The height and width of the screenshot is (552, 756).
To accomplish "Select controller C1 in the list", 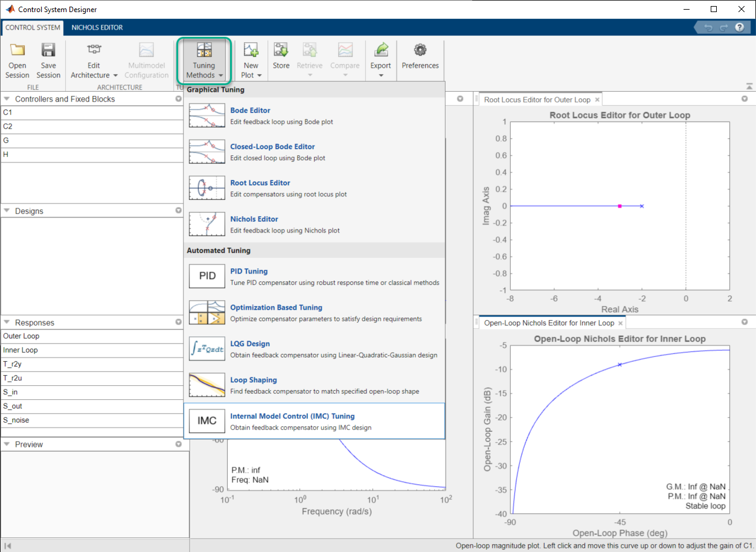I will 8,113.
